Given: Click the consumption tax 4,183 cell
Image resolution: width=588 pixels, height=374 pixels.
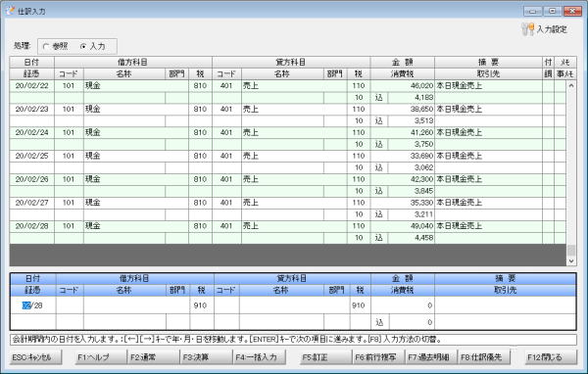Looking at the screenshot, I should (412, 98).
